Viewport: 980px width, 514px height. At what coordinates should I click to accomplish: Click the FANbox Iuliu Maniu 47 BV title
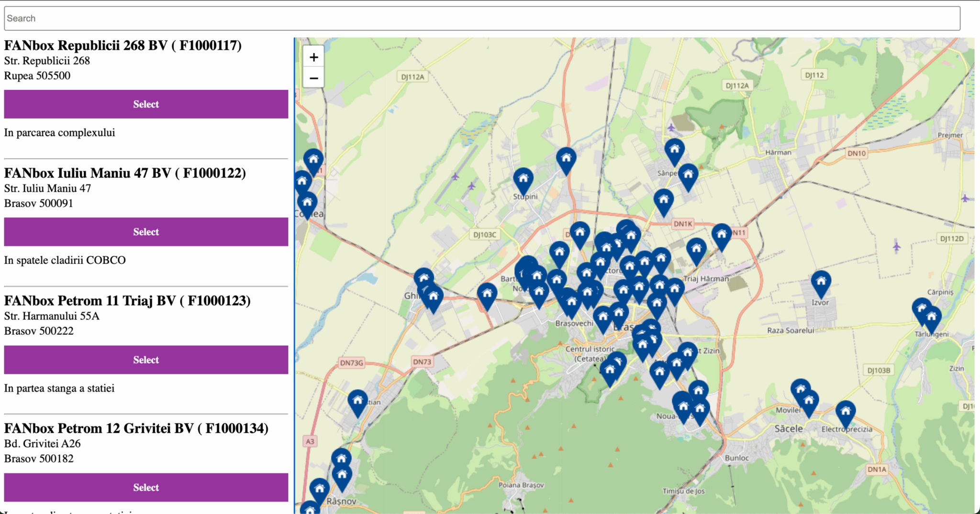tap(125, 173)
